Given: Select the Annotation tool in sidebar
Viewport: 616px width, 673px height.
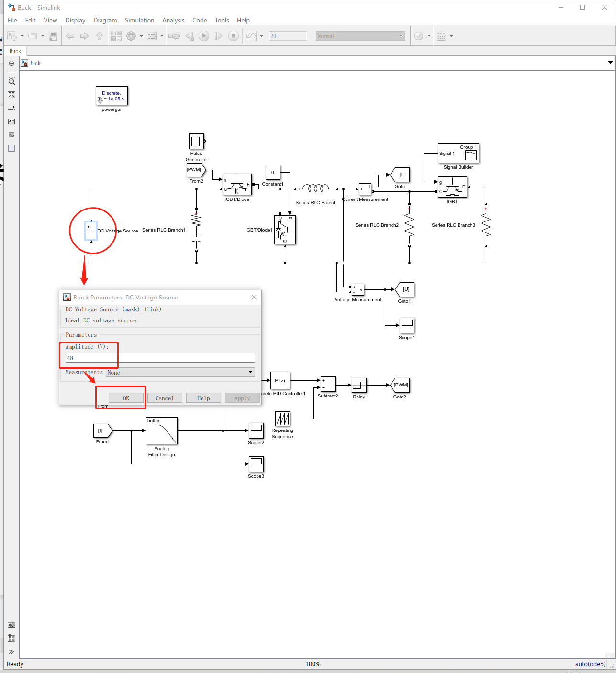Looking at the screenshot, I should coord(11,121).
